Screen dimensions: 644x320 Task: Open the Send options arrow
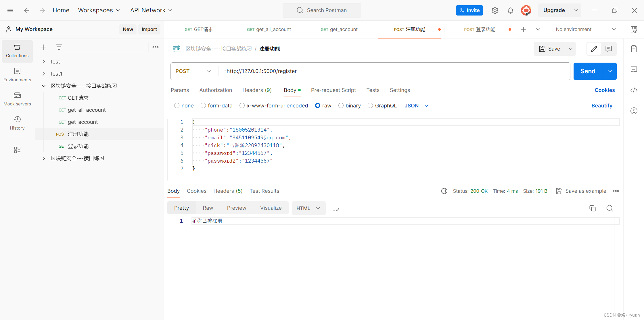pos(610,71)
